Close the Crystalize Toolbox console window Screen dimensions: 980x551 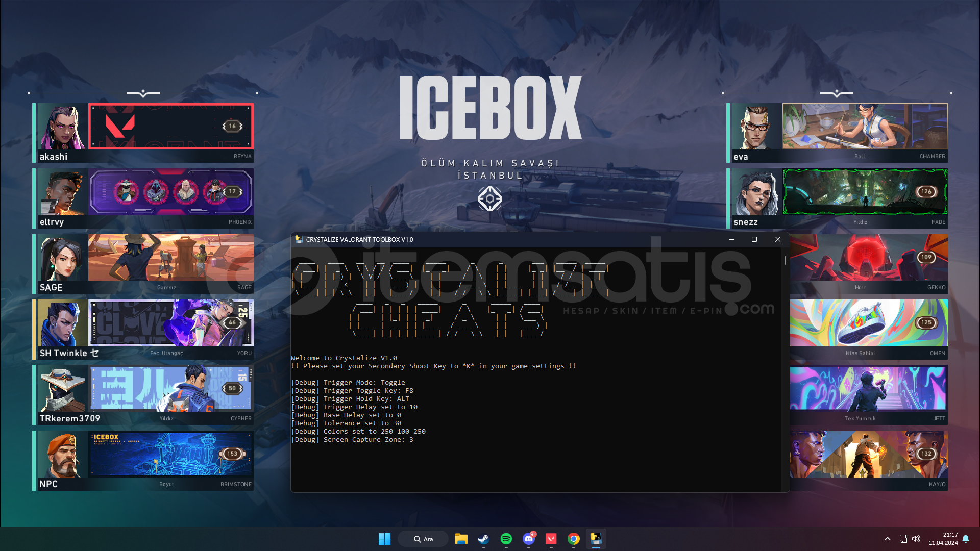coord(777,239)
